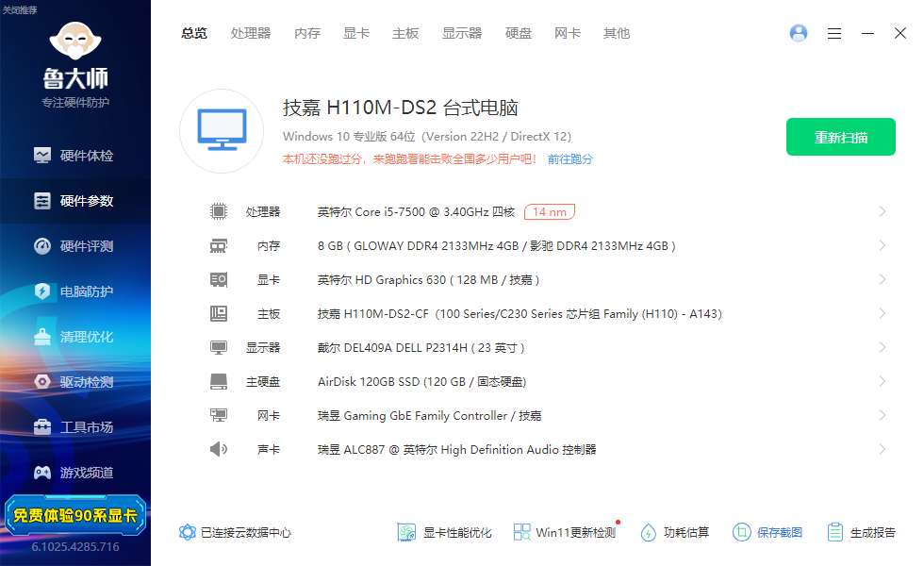Click the desktop computer icon

(x=222, y=131)
